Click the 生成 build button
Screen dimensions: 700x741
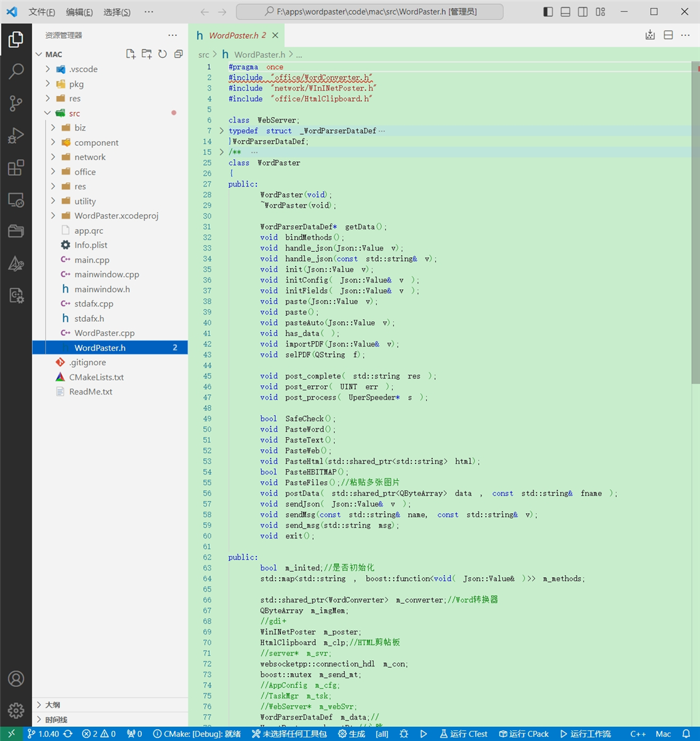[x=351, y=734]
